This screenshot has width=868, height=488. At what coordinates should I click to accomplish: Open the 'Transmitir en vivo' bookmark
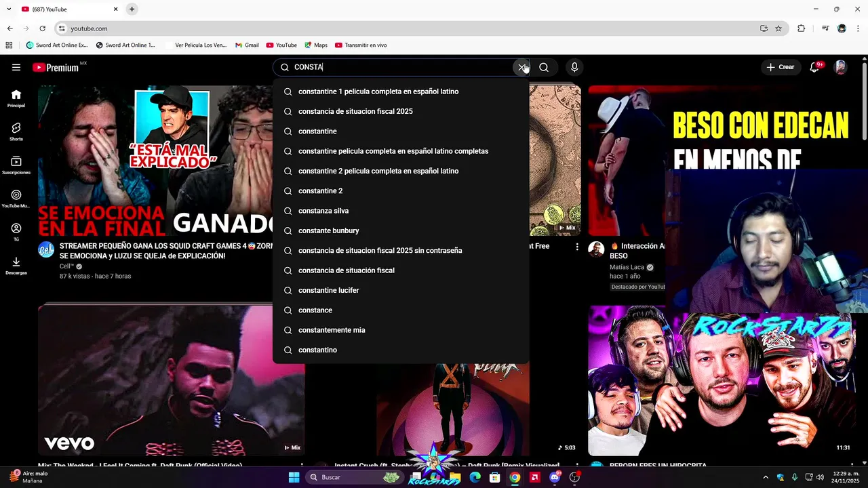click(361, 45)
